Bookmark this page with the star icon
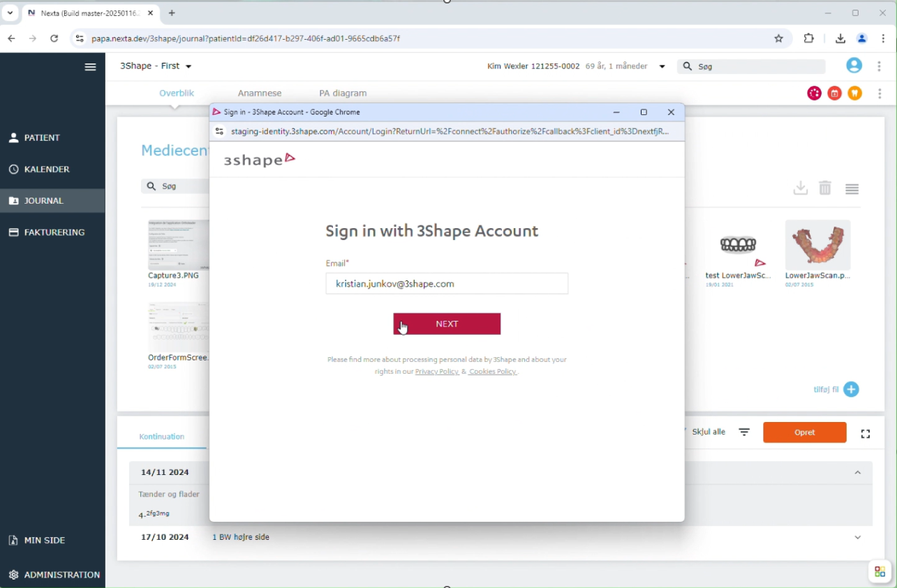The width and height of the screenshot is (897, 588). coord(779,38)
